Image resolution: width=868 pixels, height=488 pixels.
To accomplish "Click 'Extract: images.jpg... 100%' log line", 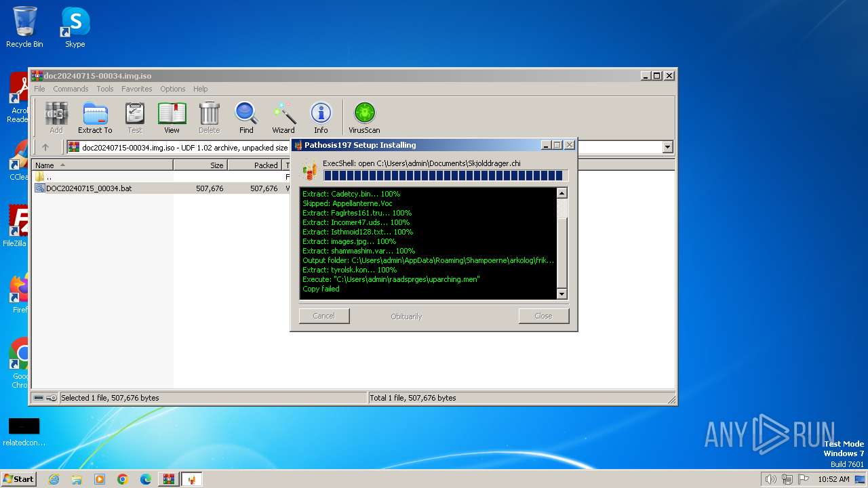I will tap(349, 241).
